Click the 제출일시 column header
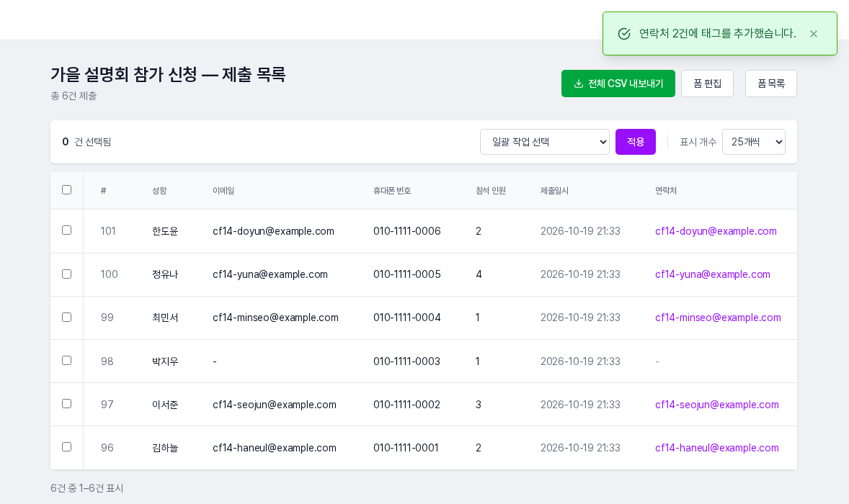 tap(554, 190)
